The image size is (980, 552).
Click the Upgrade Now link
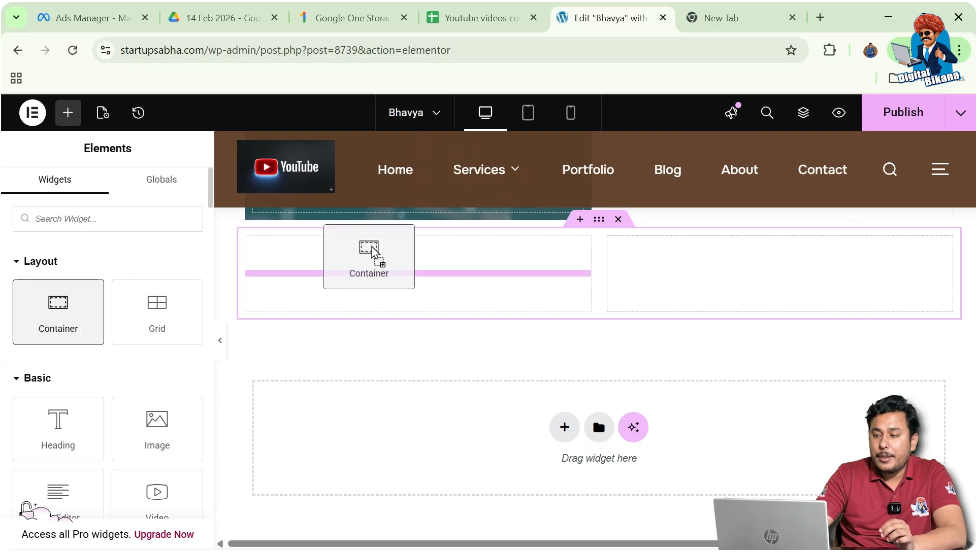[164, 535]
